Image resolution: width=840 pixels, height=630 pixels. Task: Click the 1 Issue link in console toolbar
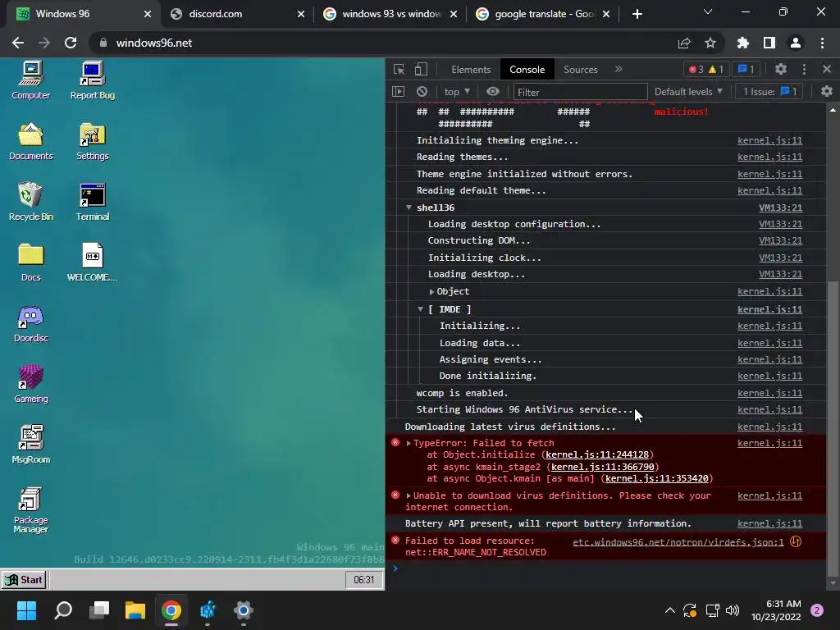769,92
